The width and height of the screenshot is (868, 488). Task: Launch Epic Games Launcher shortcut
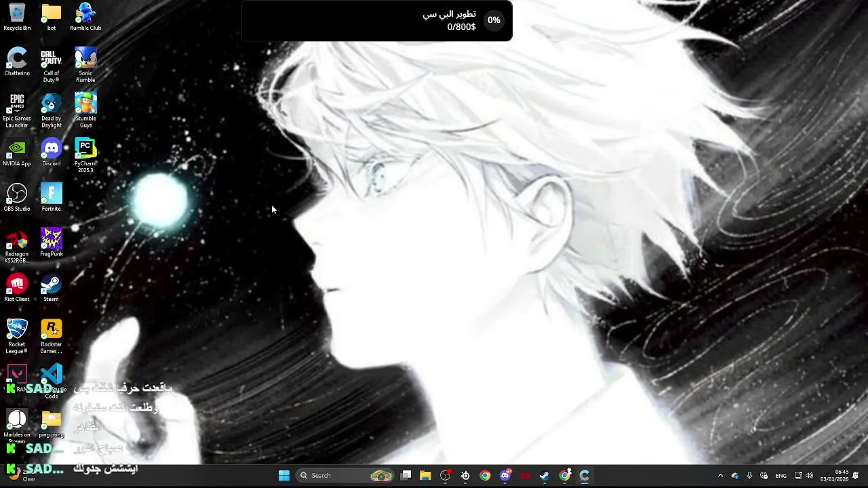(17, 110)
